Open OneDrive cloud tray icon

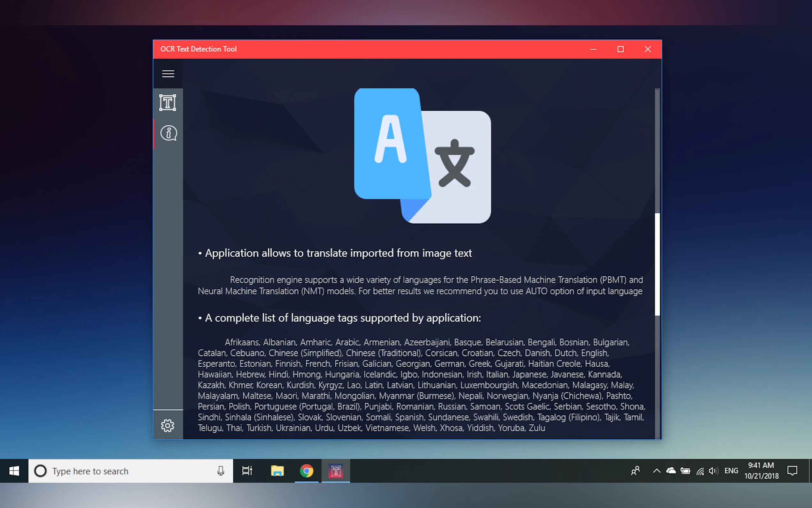tap(671, 471)
